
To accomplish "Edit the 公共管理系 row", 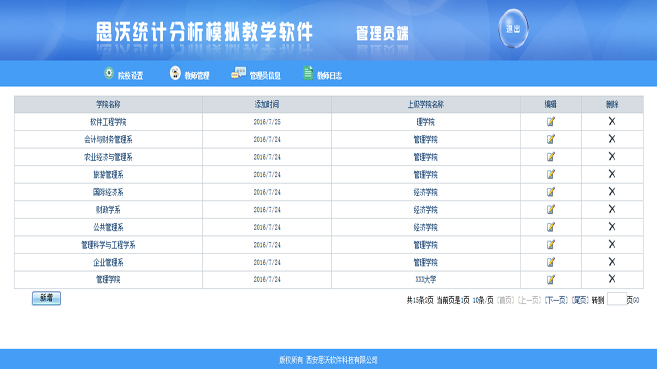I will 551,227.
